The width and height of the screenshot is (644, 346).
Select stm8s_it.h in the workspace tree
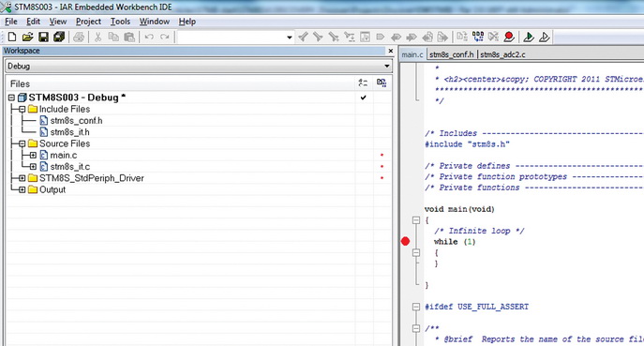click(69, 132)
